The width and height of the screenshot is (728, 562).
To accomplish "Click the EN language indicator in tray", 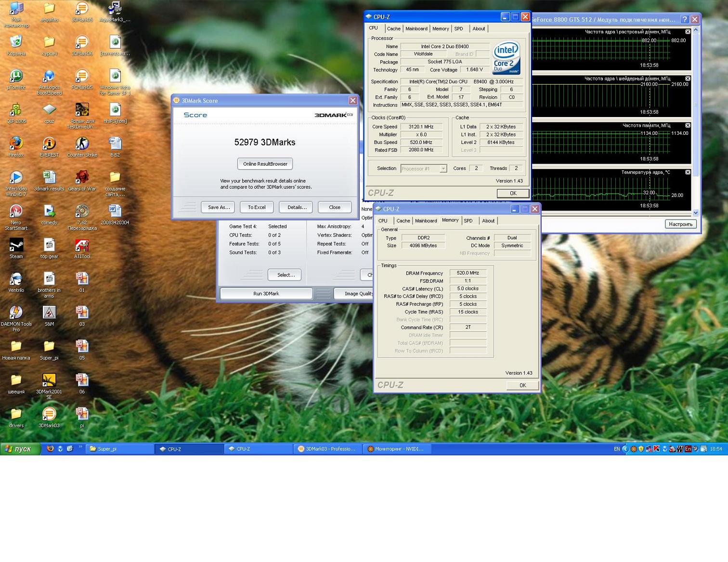I will click(617, 449).
